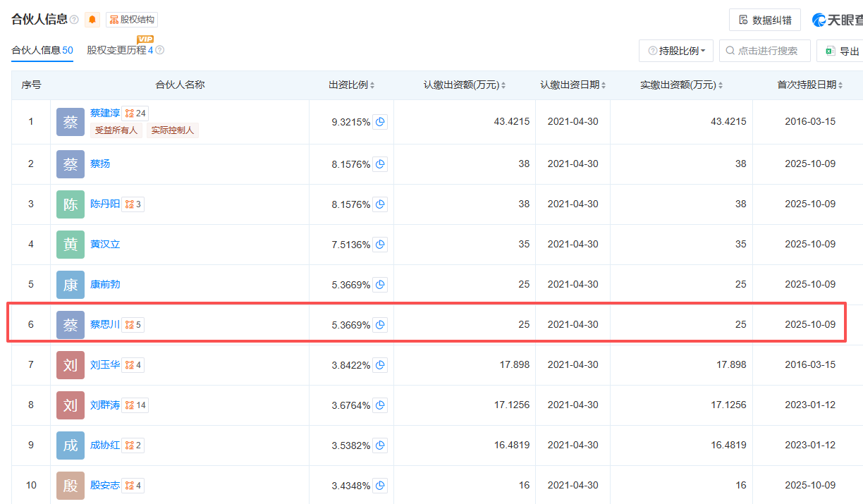Click pie chart icon beside 蔡建淳's percentage
The height and width of the screenshot is (504, 863).
tap(380, 121)
